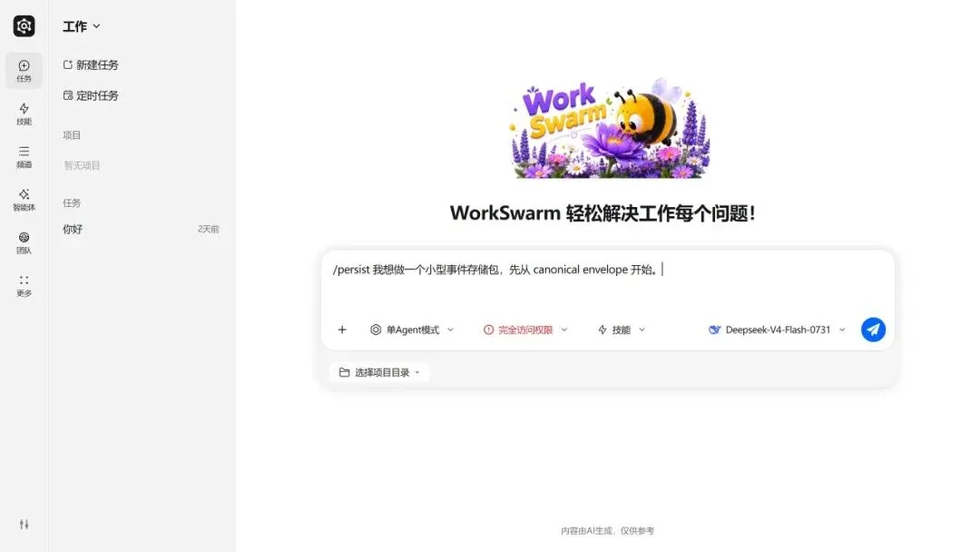Open the 技能 sidebar section
Screen dimensions: 980x552
pyautogui.click(x=24, y=113)
